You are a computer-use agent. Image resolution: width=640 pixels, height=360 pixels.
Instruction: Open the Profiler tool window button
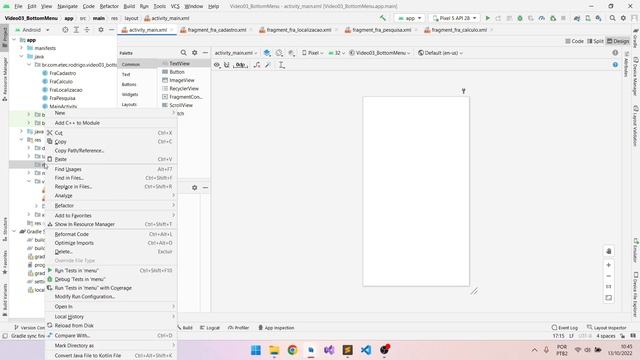pyautogui.click(x=238, y=327)
